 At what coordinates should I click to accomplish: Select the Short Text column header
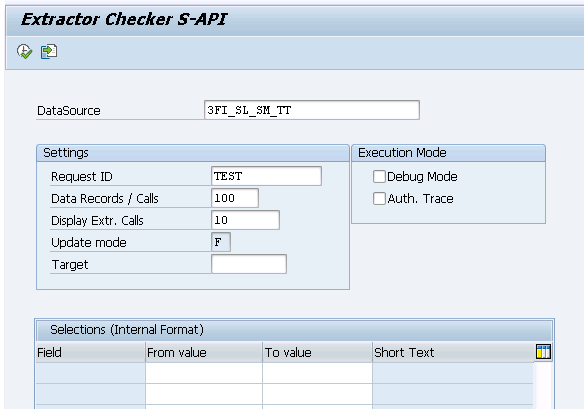click(x=453, y=352)
